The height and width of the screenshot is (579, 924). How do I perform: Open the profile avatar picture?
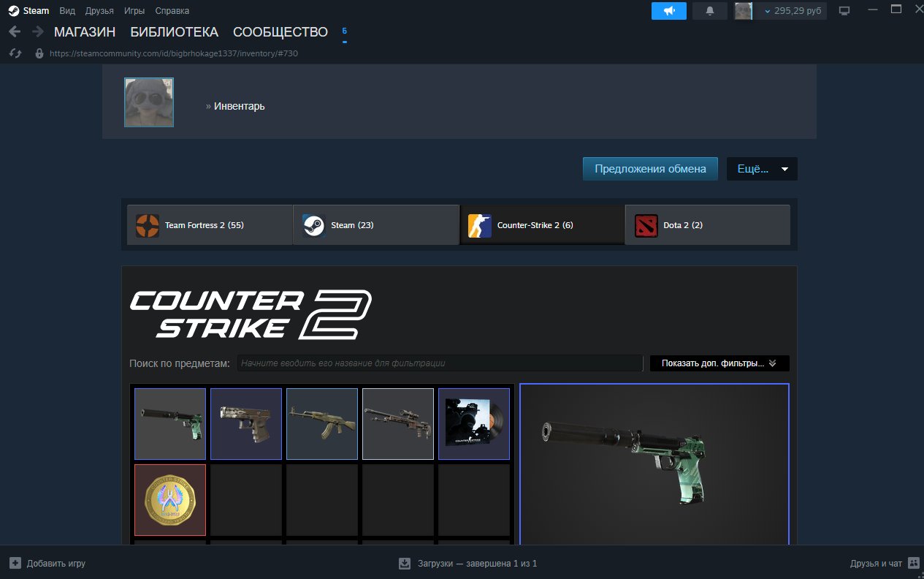pyautogui.click(x=149, y=102)
